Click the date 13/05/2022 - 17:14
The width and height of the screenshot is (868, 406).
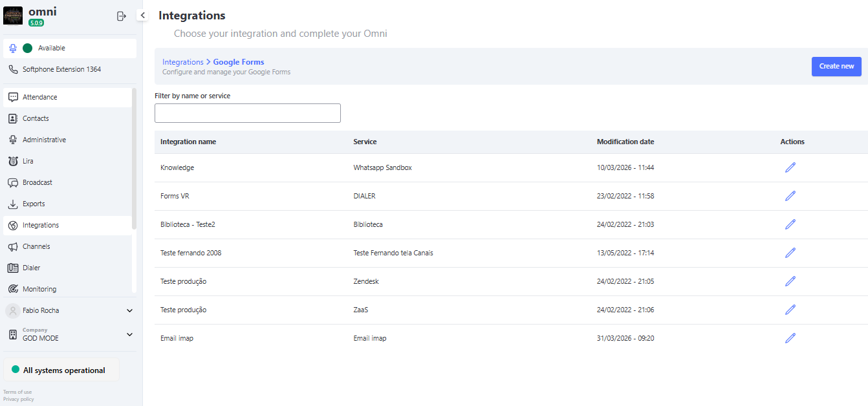coord(625,253)
